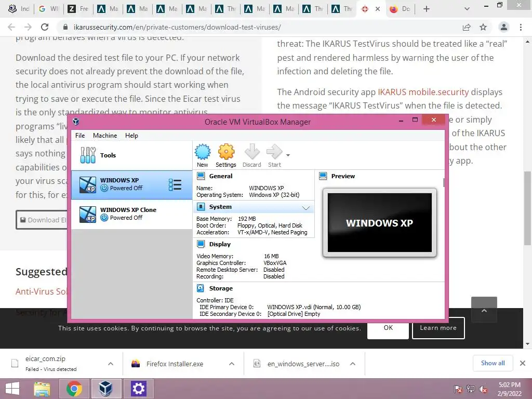Viewport: 532px width, 399px height.
Task: Switch to the 'Do' Firefox-icon tab
Action: point(401,9)
